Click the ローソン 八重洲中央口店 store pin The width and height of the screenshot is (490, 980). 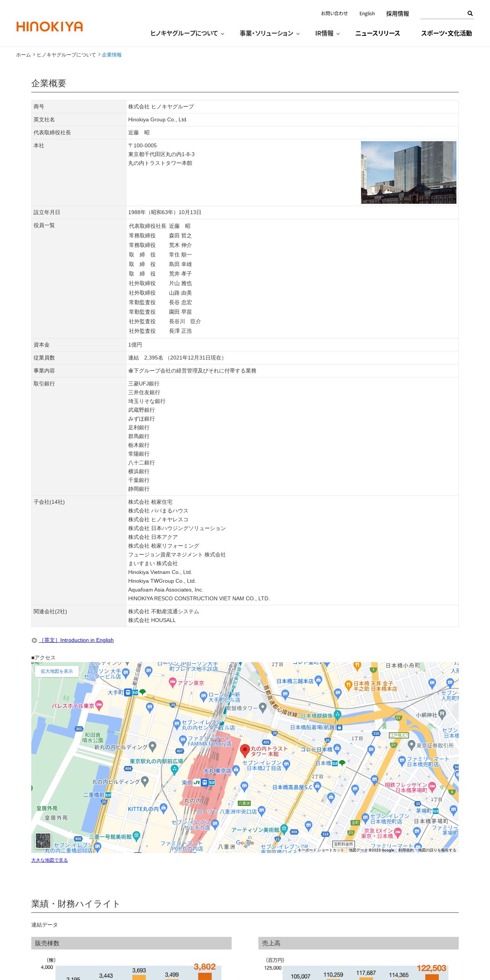(261, 811)
